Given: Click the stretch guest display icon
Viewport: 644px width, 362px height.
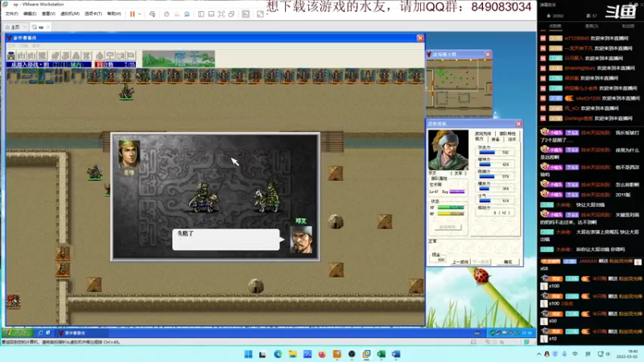Looking at the screenshot, I should pos(260,14).
